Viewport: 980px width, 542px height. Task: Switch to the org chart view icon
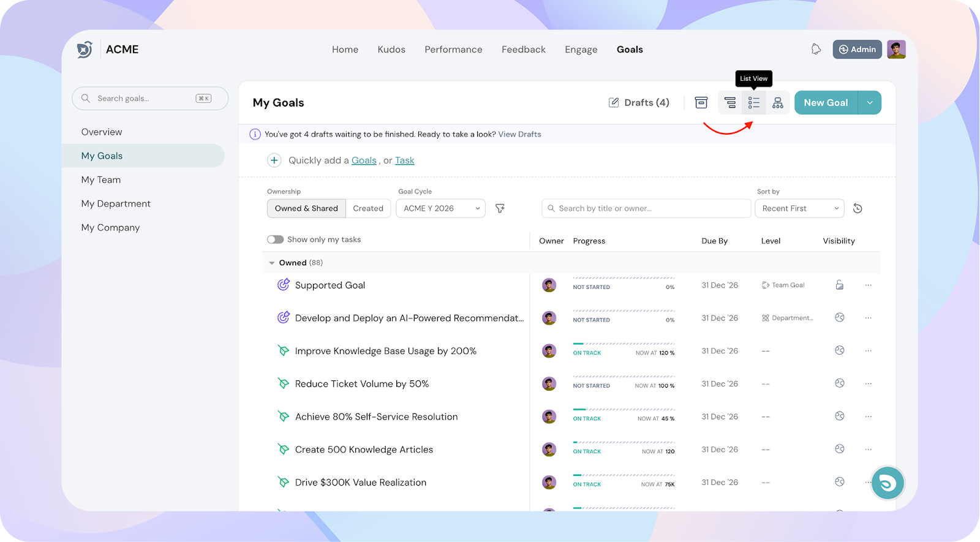point(778,103)
